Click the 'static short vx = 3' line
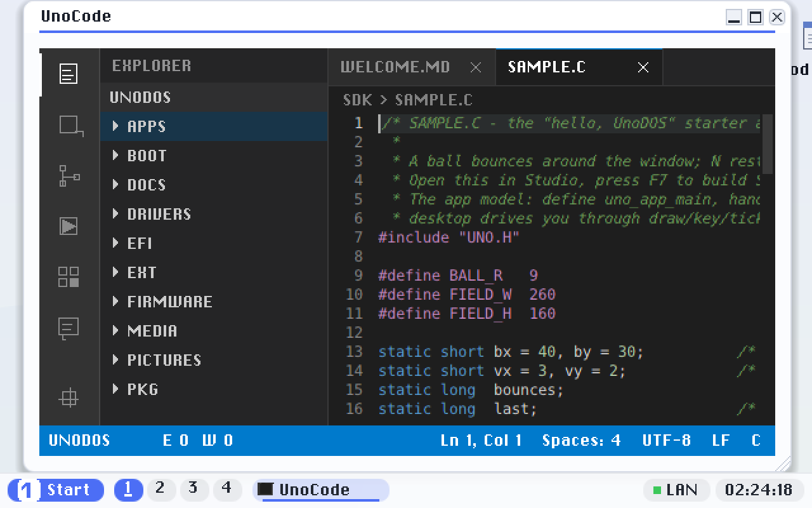The image size is (812, 508). pyautogui.click(x=502, y=371)
